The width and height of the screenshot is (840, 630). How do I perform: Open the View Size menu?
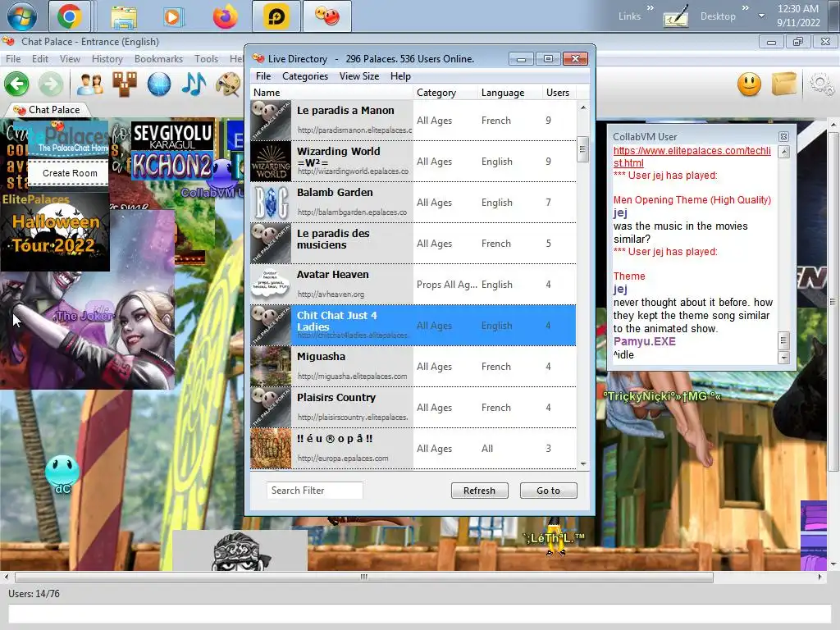click(359, 76)
